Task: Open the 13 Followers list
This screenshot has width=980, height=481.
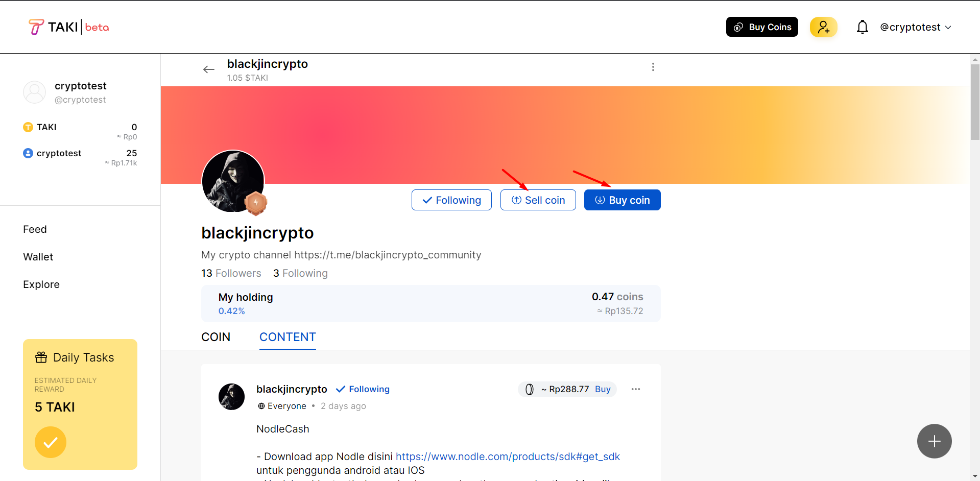Action: pyautogui.click(x=231, y=273)
